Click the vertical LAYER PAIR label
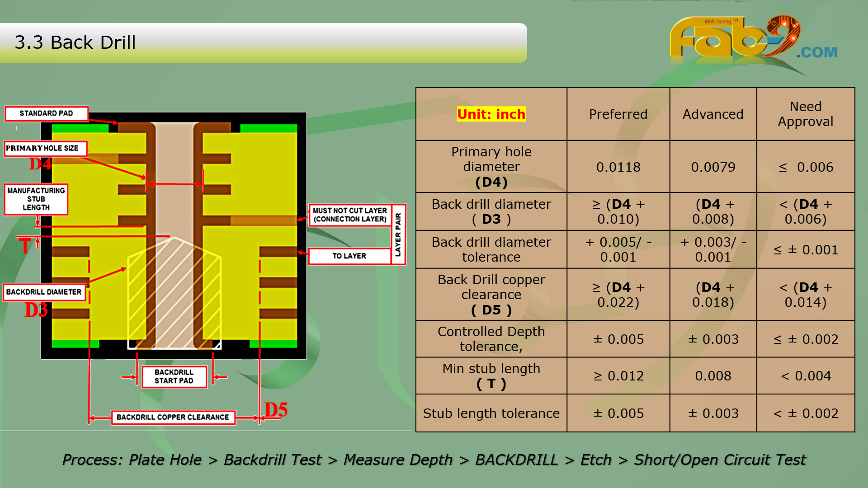The image size is (868, 488). tap(398, 235)
